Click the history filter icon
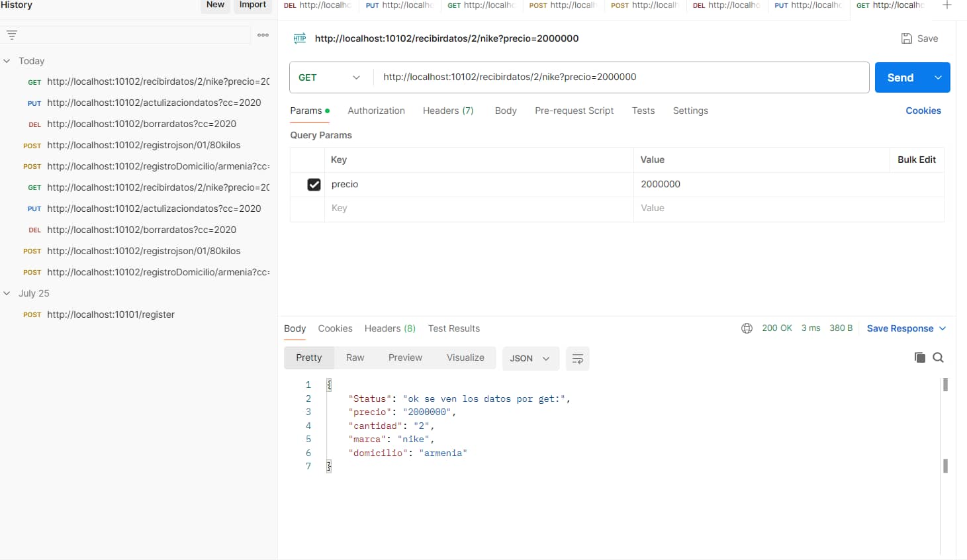 (x=12, y=35)
